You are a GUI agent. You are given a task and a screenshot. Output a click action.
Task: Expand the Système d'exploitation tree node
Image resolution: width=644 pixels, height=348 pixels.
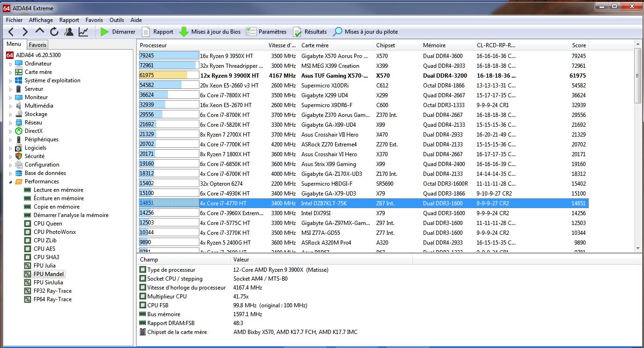10,80
